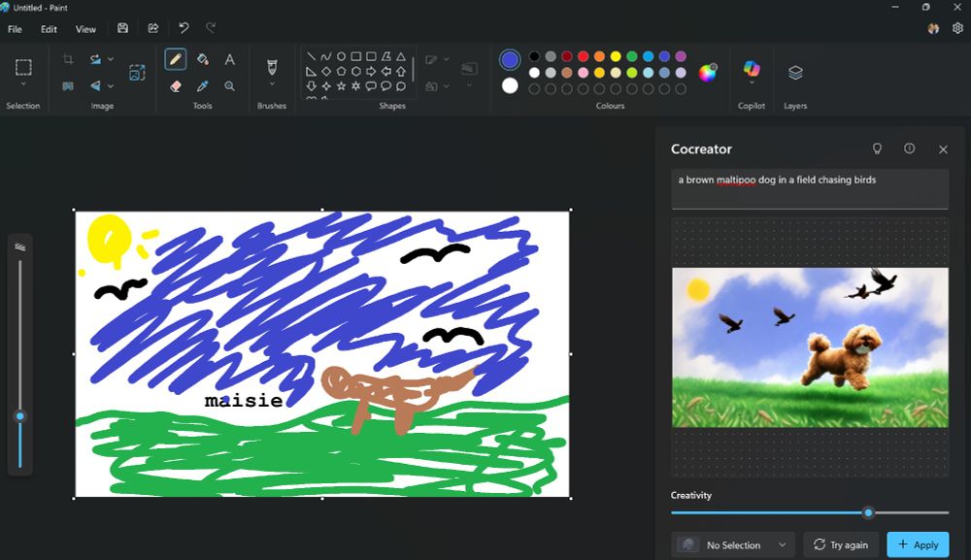
Task: Pick the orange colour swatch
Action: click(x=599, y=56)
